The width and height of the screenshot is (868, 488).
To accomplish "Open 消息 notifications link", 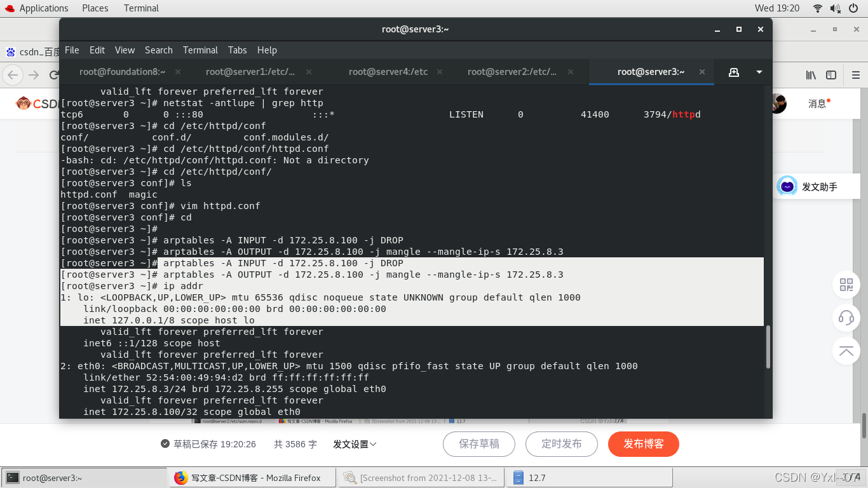I will [817, 104].
